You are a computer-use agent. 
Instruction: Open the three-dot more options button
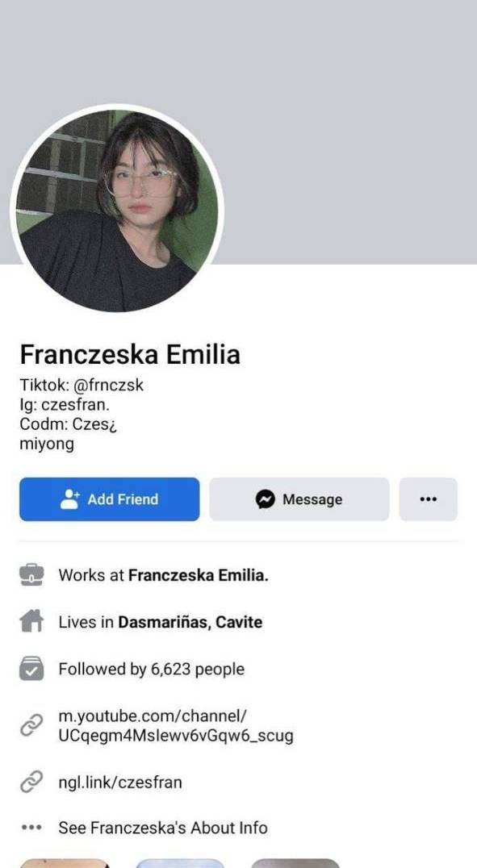pos(429,499)
